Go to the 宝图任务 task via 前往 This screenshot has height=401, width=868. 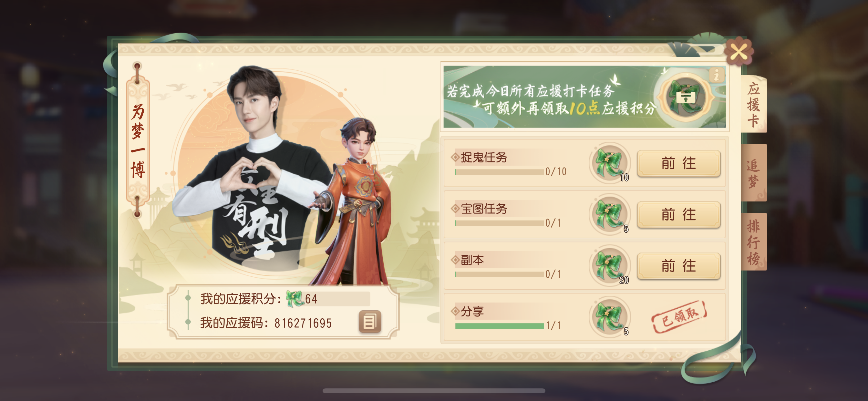[x=679, y=215]
